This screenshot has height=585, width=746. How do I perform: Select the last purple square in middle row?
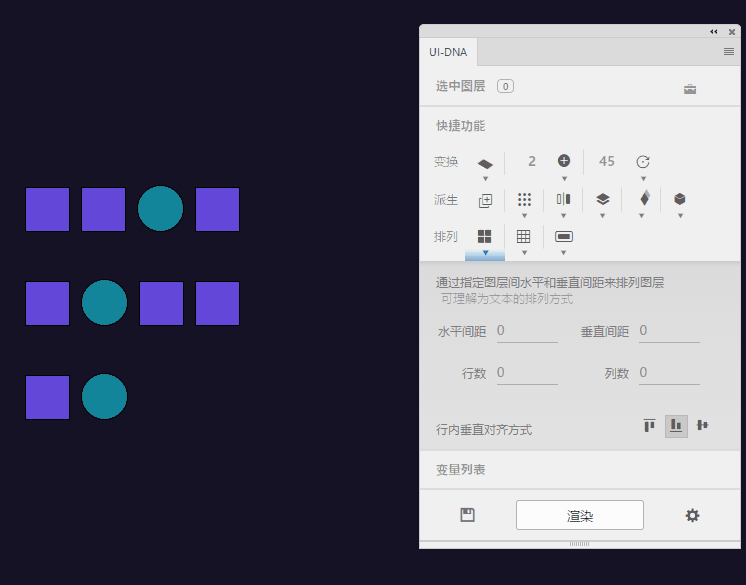coord(217,303)
